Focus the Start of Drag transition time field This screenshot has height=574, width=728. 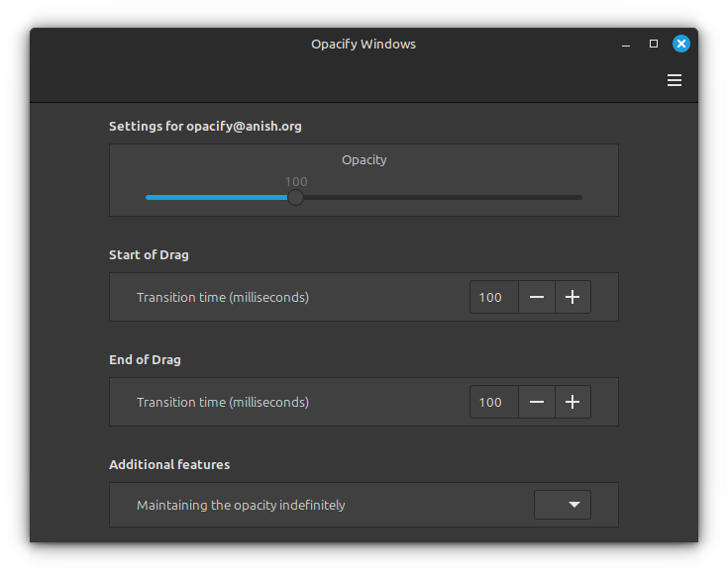click(492, 297)
